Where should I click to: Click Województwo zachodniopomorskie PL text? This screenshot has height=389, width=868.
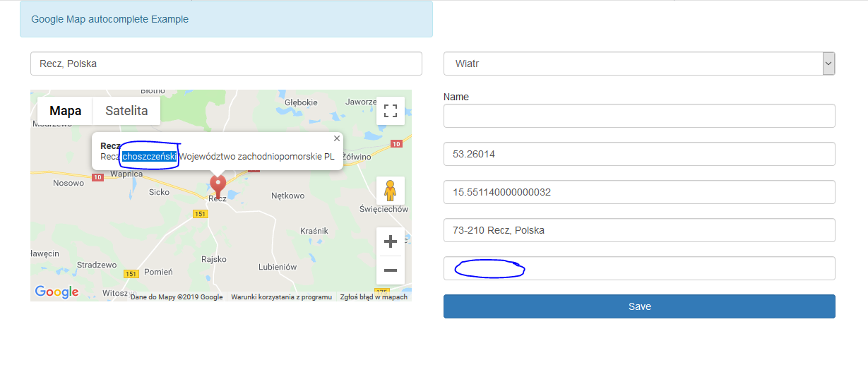tap(256, 156)
